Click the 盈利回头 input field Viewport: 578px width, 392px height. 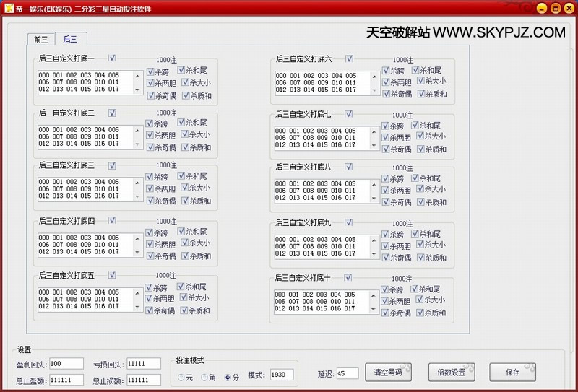67,363
